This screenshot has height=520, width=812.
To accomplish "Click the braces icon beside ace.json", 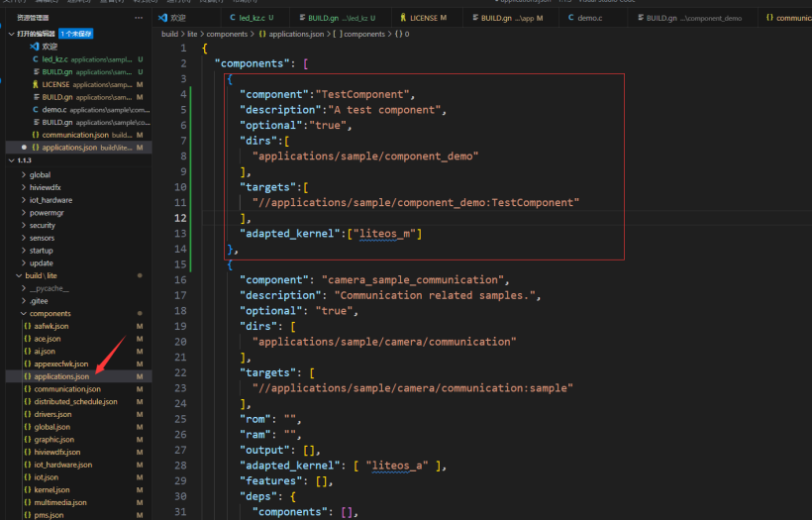I will point(28,338).
